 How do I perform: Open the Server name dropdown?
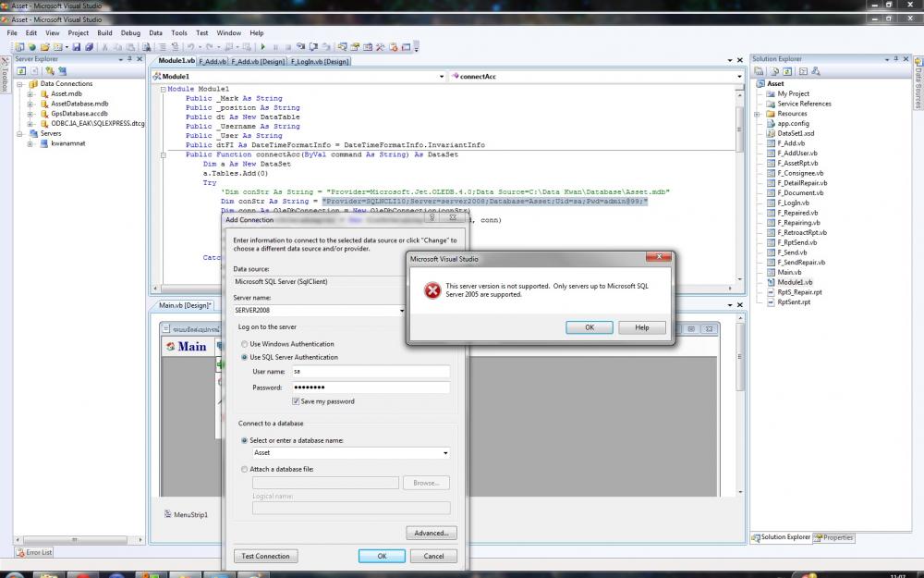click(402, 310)
